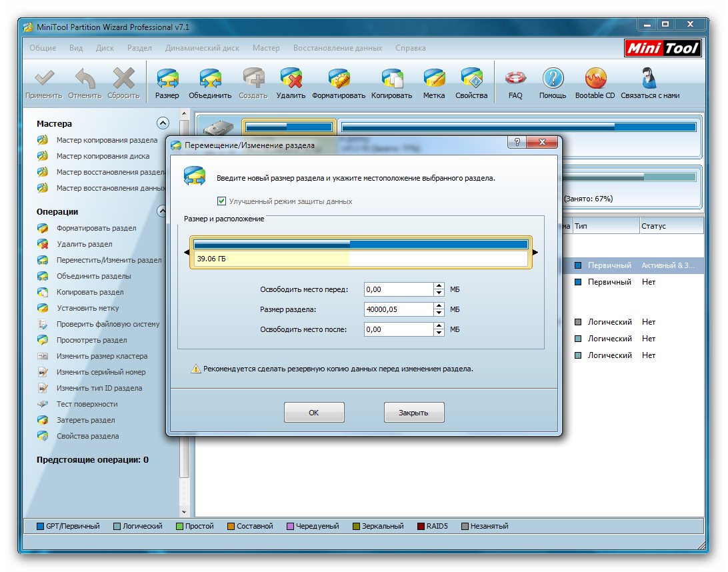Screen dimensions: 728x572
Task: Open the FAQ lifebuoy icon
Action: click(515, 83)
